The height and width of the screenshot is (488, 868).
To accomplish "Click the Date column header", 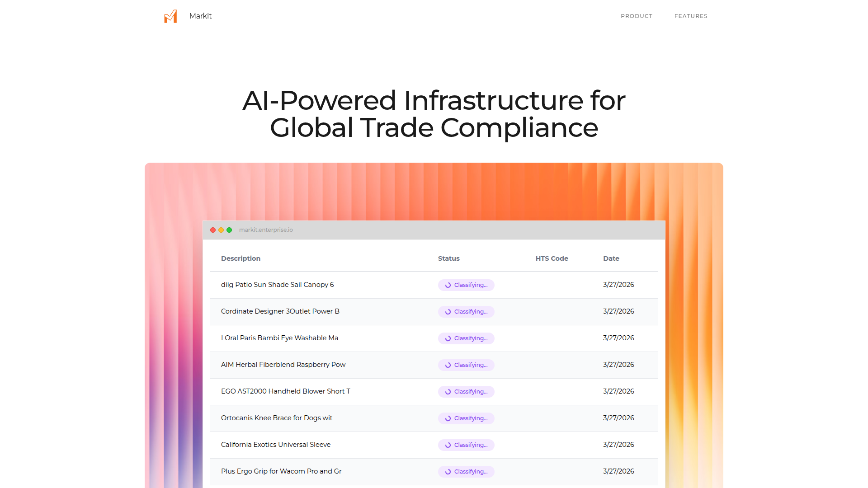I will (611, 258).
